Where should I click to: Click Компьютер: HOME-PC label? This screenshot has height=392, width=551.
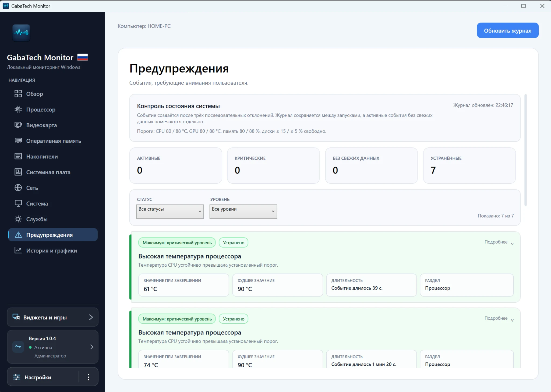pyautogui.click(x=144, y=26)
